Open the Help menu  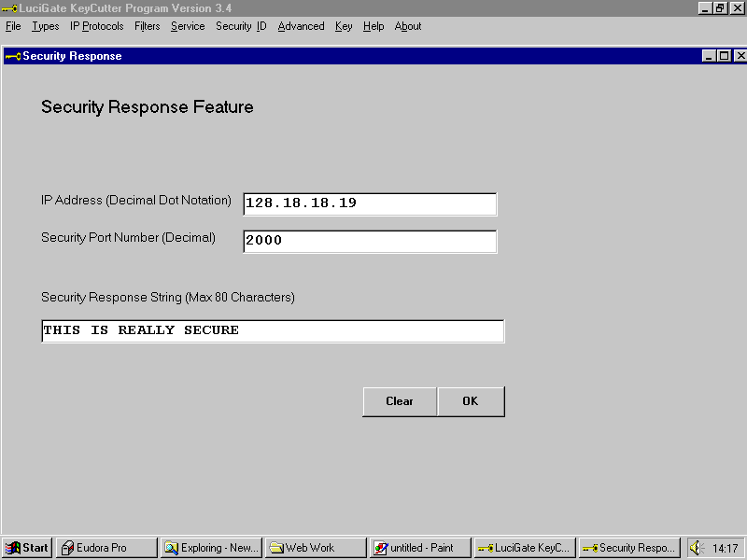373,26
